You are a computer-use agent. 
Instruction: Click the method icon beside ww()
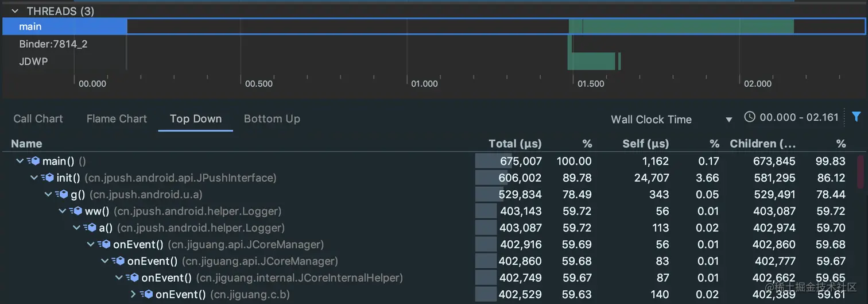click(x=75, y=211)
